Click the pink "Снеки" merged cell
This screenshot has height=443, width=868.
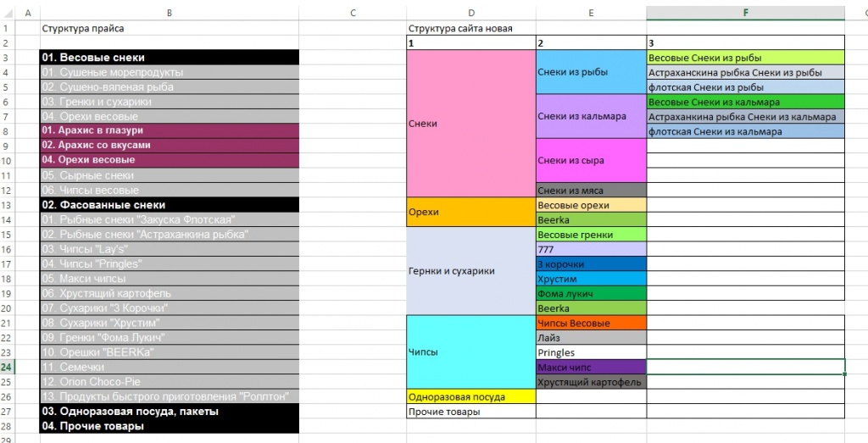coord(471,124)
